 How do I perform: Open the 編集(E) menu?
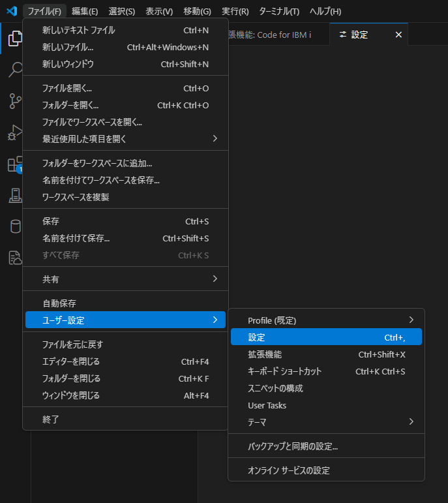click(85, 12)
